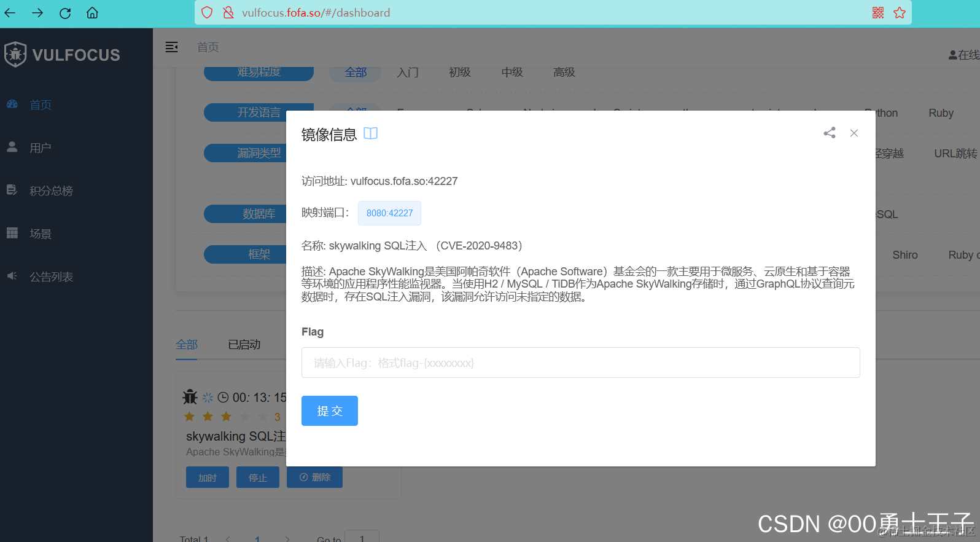Select the Ruby language filter

(x=941, y=113)
